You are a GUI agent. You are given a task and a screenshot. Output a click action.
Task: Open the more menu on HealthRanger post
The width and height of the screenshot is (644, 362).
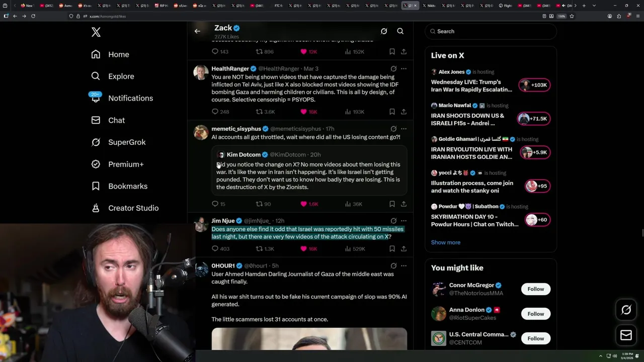click(x=404, y=69)
